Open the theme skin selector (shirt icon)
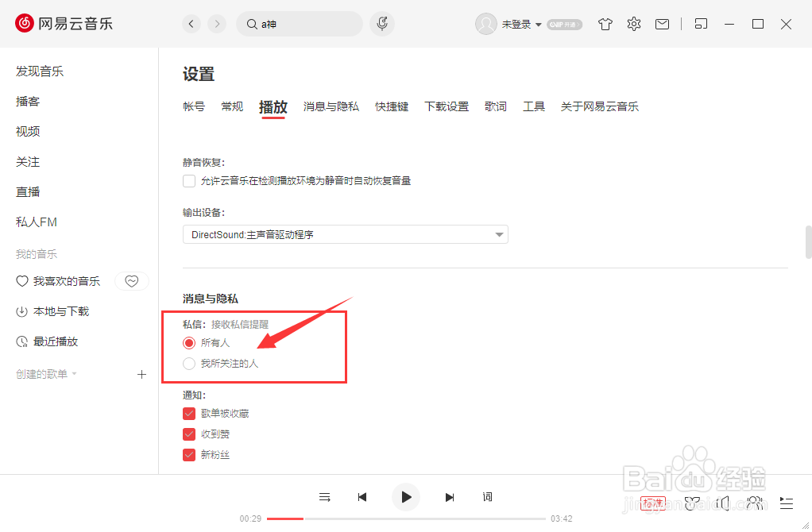The image size is (812, 532). coord(605,24)
